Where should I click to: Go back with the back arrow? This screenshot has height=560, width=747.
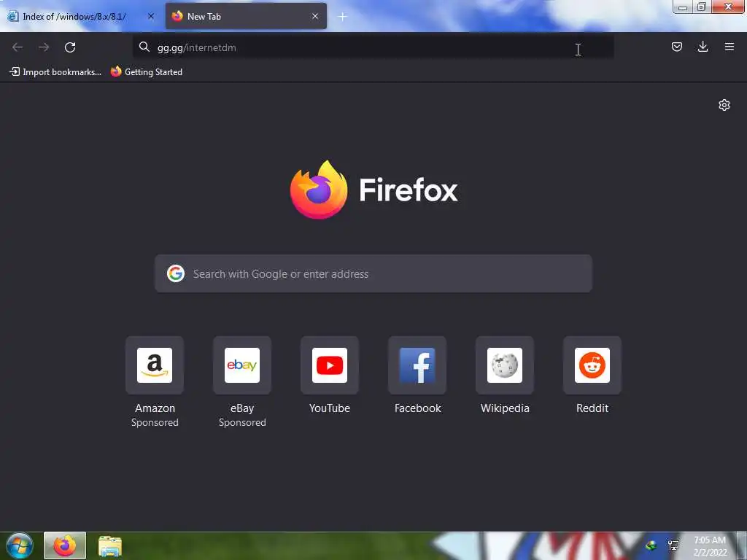[18, 47]
